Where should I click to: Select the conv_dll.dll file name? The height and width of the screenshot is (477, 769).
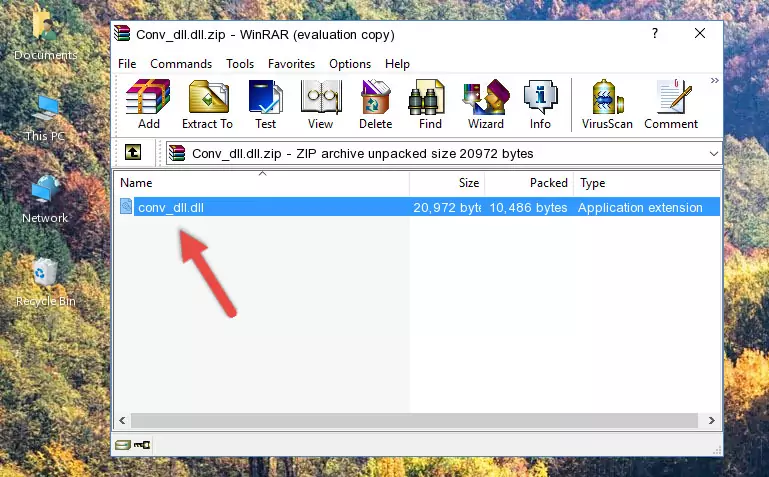[171, 207]
